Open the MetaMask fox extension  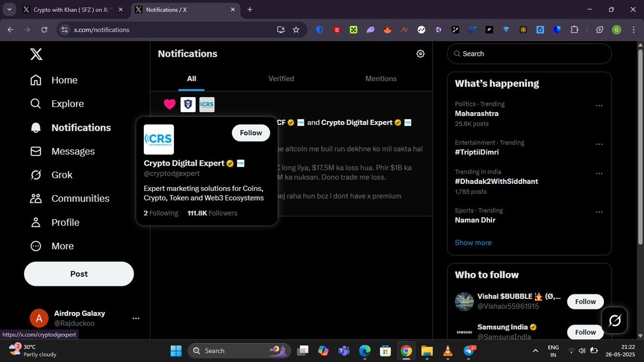pos(387,30)
